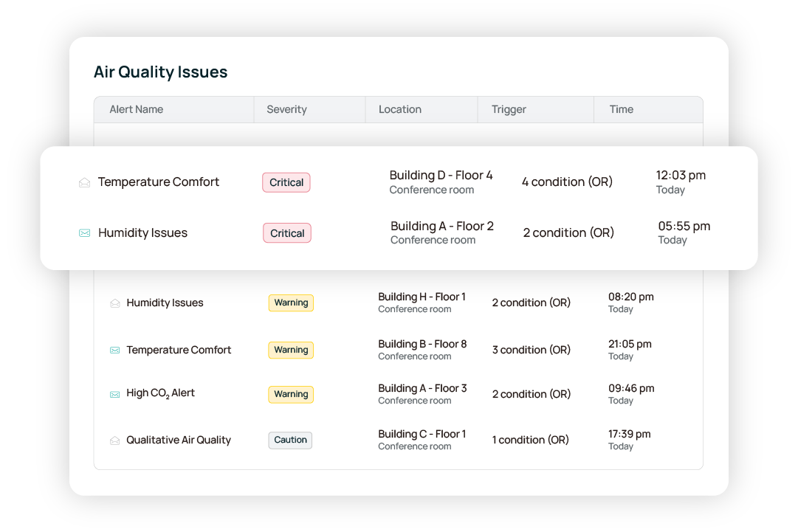Click the envelope icon beside Temperature Comfort Critical alert
Image resolution: width=798 pixels, height=532 pixels.
(85, 182)
